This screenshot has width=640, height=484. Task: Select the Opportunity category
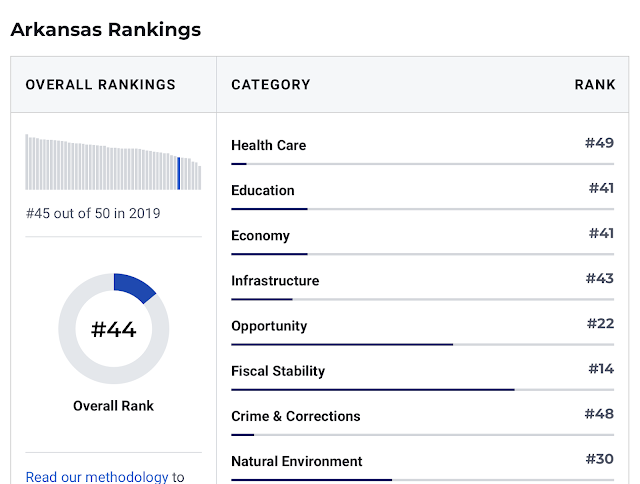pos(269,326)
